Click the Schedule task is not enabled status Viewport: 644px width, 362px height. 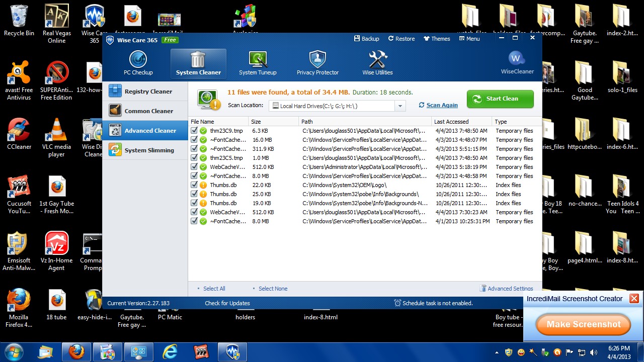(x=433, y=303)
